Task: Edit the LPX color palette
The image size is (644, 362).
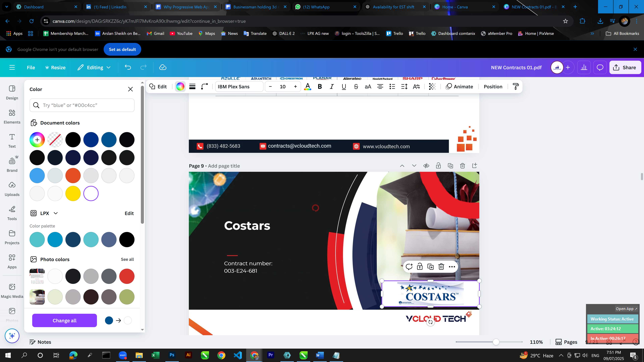Action: [x=129, y=213]
